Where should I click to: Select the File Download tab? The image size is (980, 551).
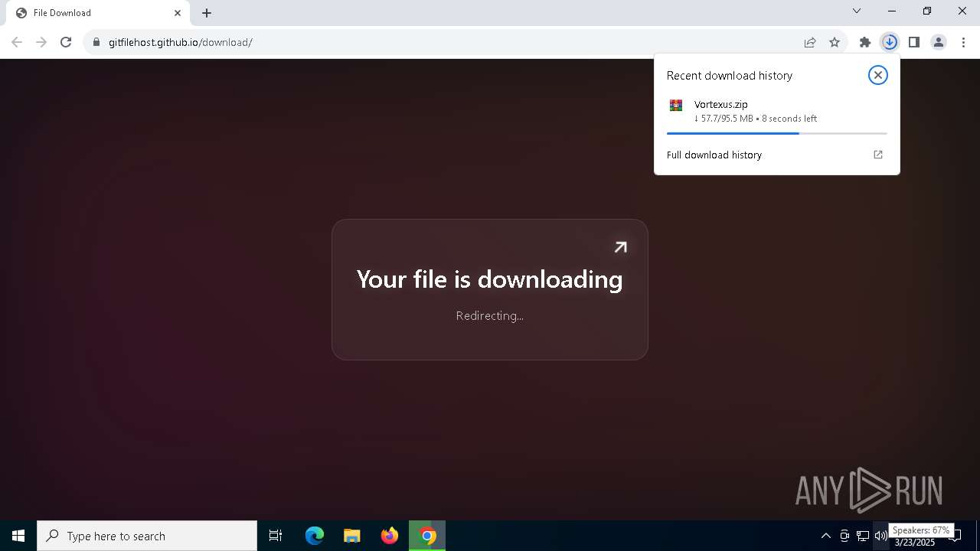98,13
